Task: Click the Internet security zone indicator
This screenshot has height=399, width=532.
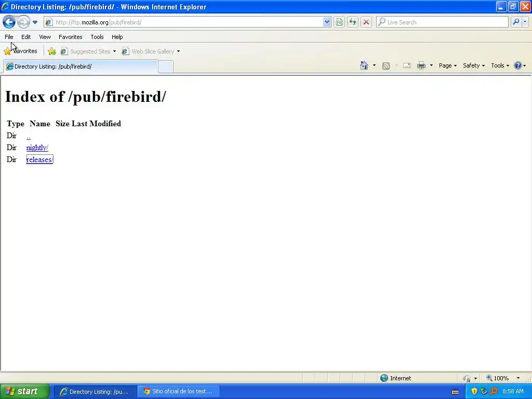Action: 395,378
